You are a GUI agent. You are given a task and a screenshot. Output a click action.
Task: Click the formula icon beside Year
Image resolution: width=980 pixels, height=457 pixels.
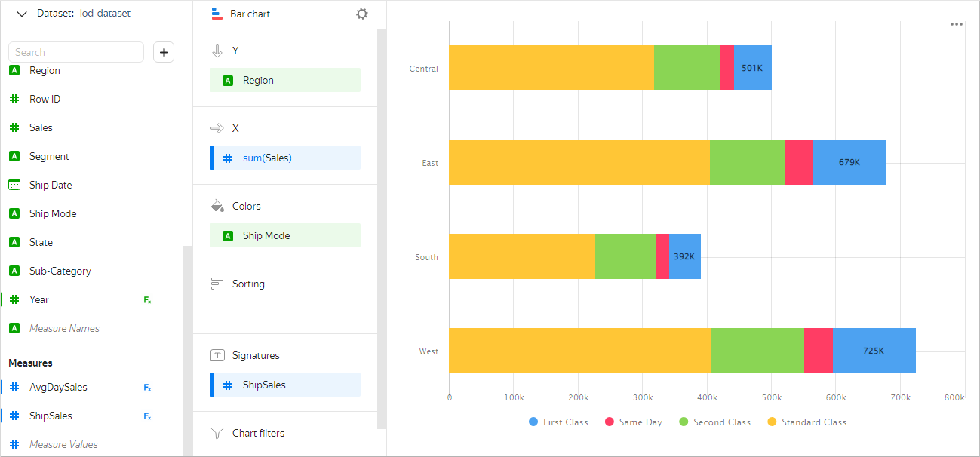pyautogui.click(x=147, y=300)
